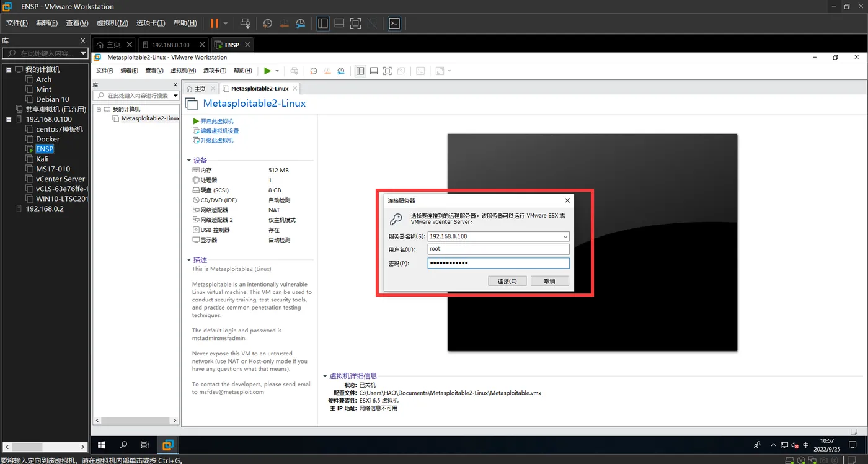The width and height of the screenshot is (868, 464).
Task: Click the 用户名 input field
Action: tap(498, 249)
